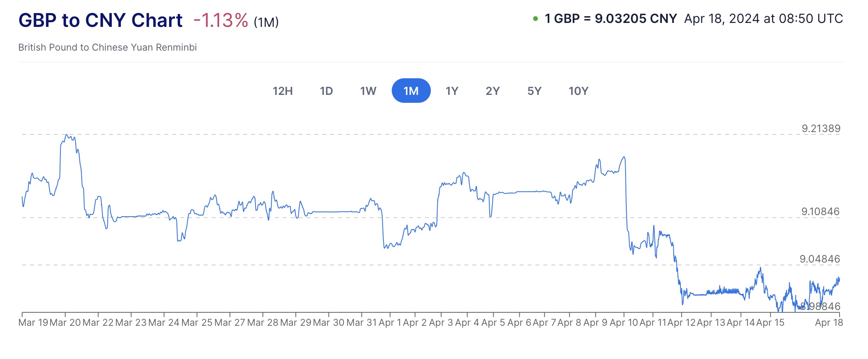Click the 1 GBP = 9.03205 CNY rate
This screenshot has width=868, height=359.
tap(611, 19)
